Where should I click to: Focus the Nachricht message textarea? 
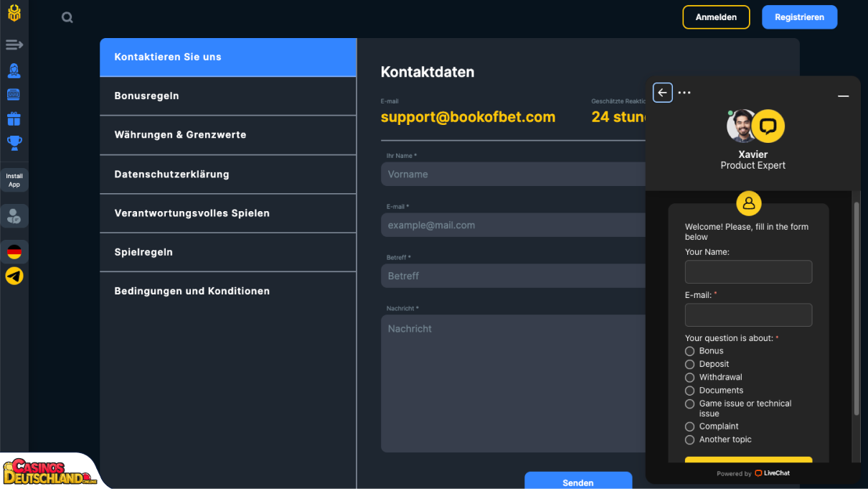514,383
